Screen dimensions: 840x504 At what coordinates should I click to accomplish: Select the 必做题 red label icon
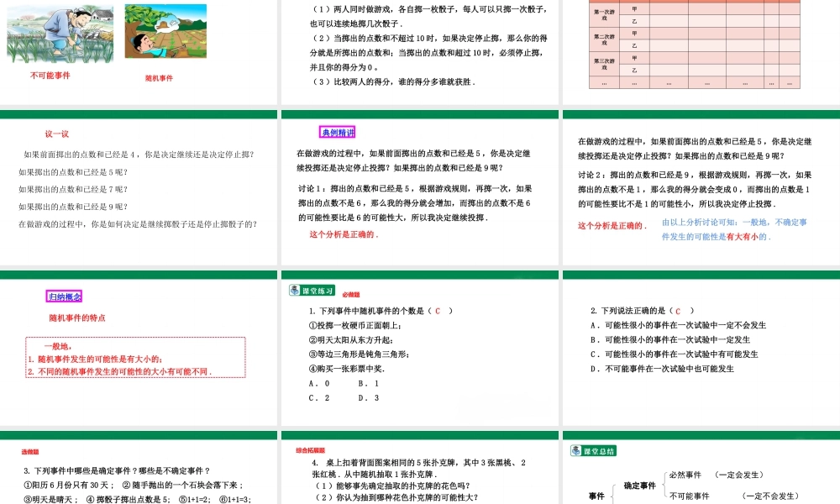351,295
